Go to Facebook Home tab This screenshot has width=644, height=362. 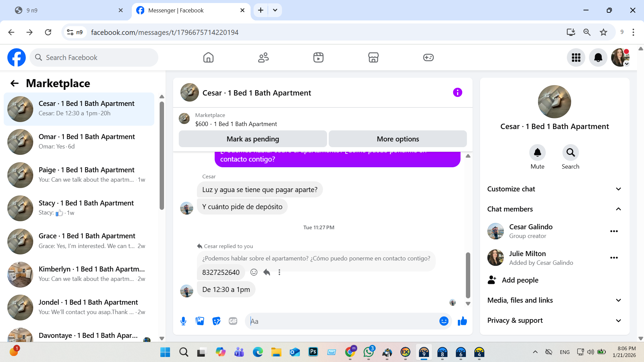pyautogui.click(x=208, y=57)
